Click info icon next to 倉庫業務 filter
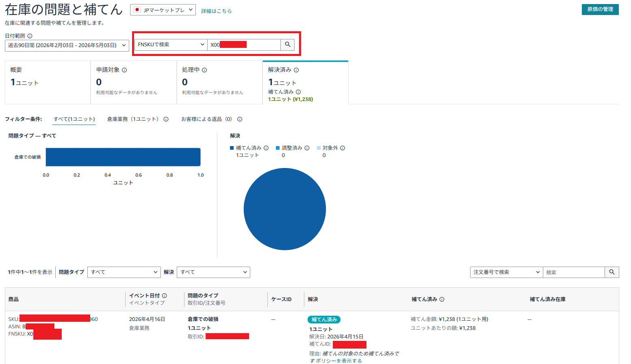The width and height of the screenshot is (631, 364). point(166,119)
